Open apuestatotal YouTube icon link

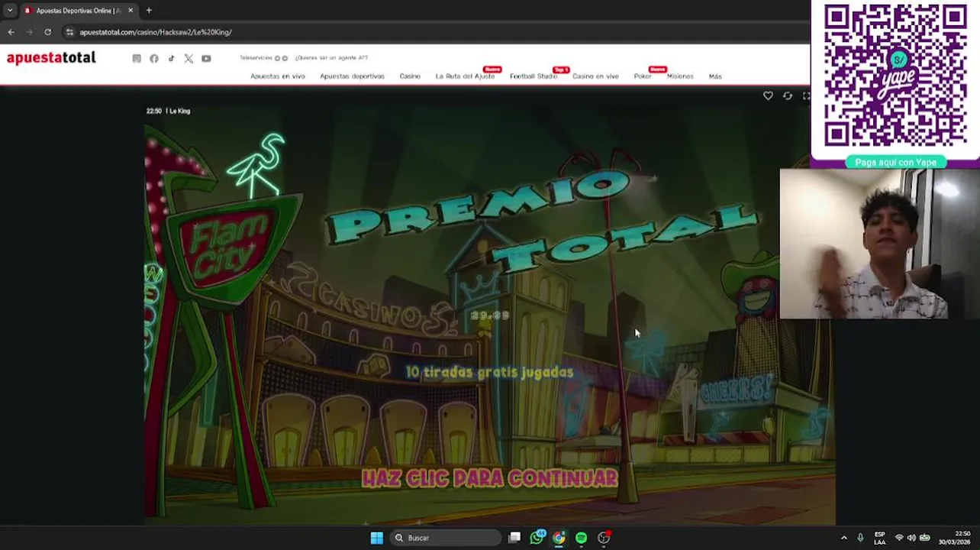206,59
